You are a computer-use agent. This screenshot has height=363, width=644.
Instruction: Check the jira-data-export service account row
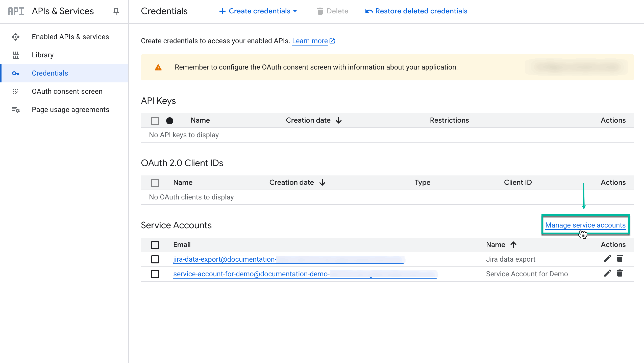pos(155,259)
